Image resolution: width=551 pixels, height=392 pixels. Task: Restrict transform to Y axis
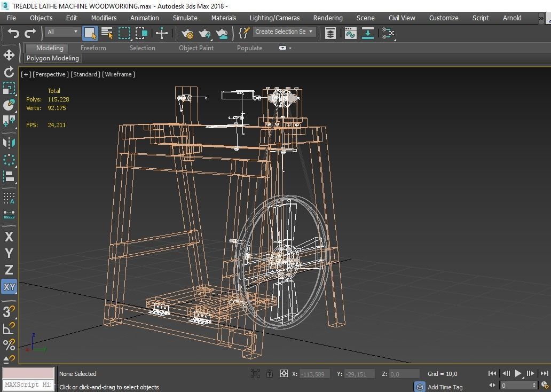click(x=9, y=253)
